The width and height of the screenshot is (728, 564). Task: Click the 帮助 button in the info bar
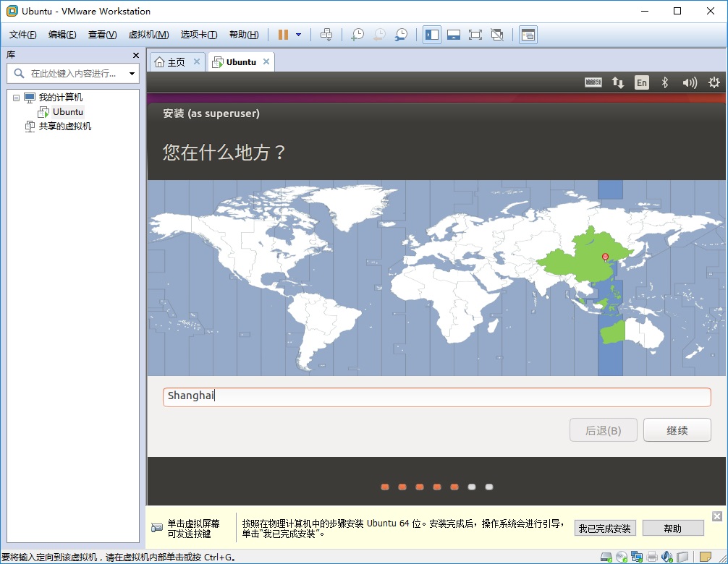click(673, 529)
